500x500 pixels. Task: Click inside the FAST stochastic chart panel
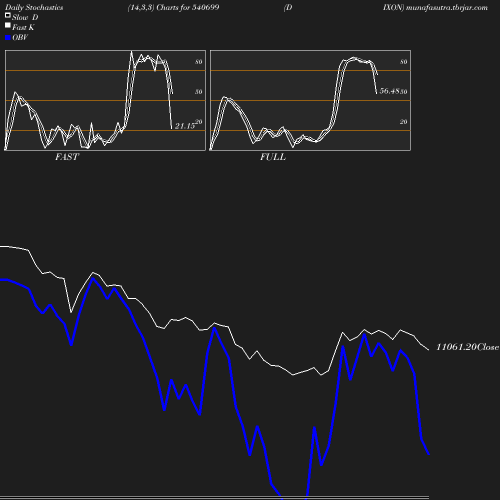(105, 100)
